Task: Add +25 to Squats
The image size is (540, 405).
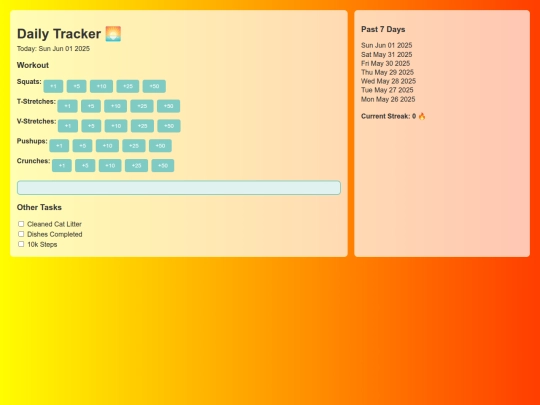Action: (128, 86)
